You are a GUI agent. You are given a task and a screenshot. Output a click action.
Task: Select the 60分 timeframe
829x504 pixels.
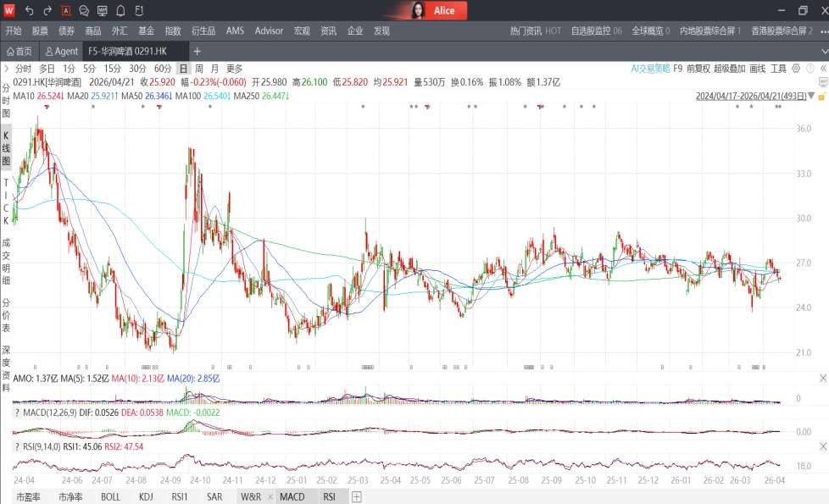[x=163, y=69]
